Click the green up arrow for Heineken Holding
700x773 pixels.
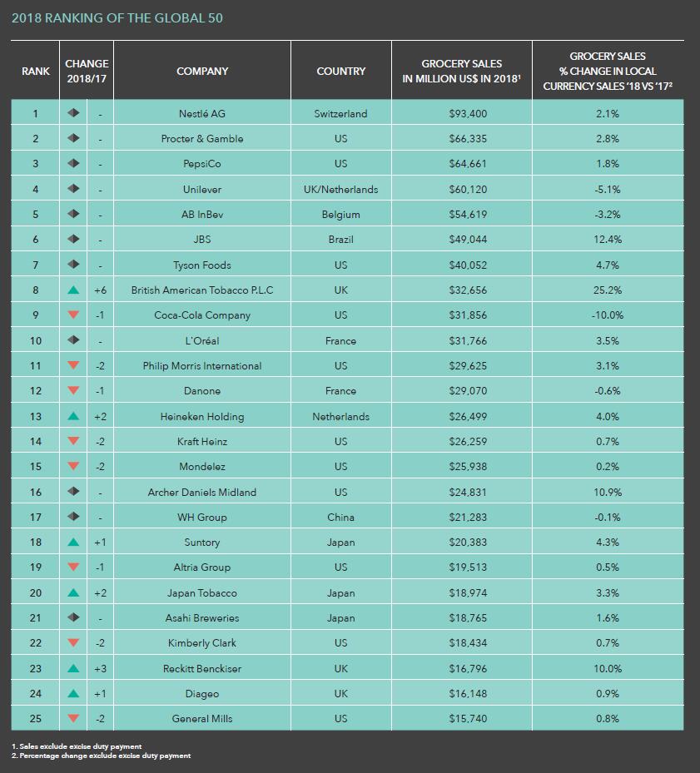(73, 416)
